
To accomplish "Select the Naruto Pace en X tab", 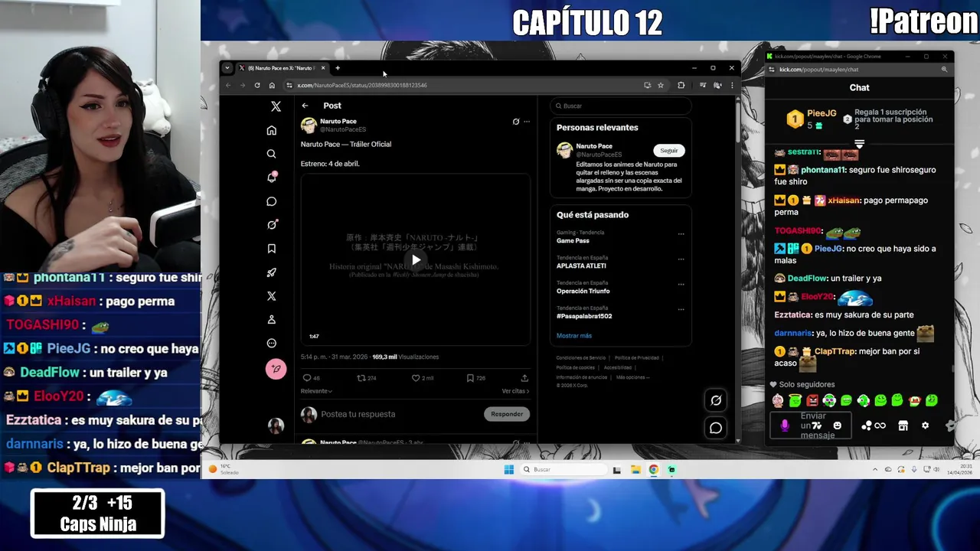I will click(279, 68).
